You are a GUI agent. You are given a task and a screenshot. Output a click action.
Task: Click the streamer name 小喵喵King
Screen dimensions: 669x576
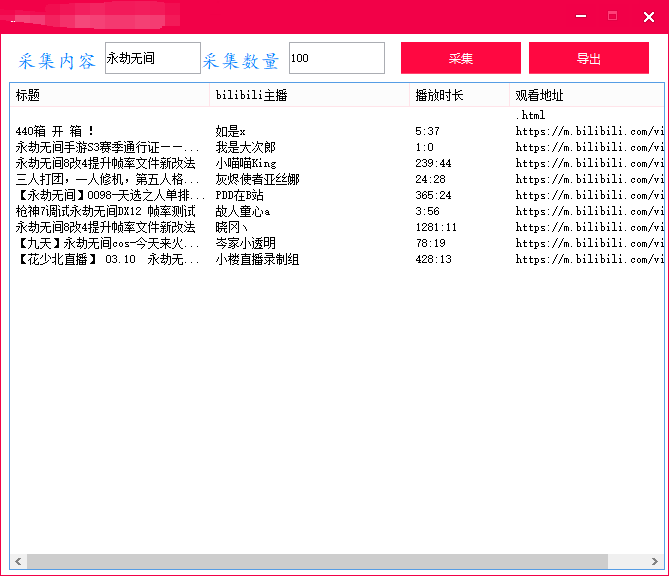[x=246, y=163]
